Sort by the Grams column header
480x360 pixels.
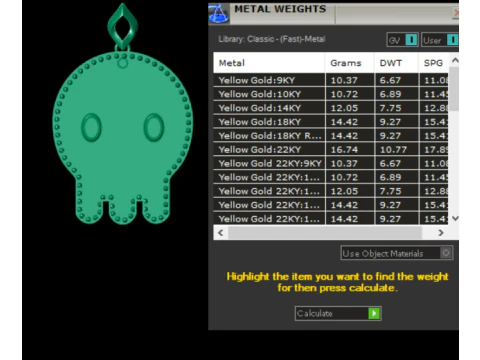point(350,63)
